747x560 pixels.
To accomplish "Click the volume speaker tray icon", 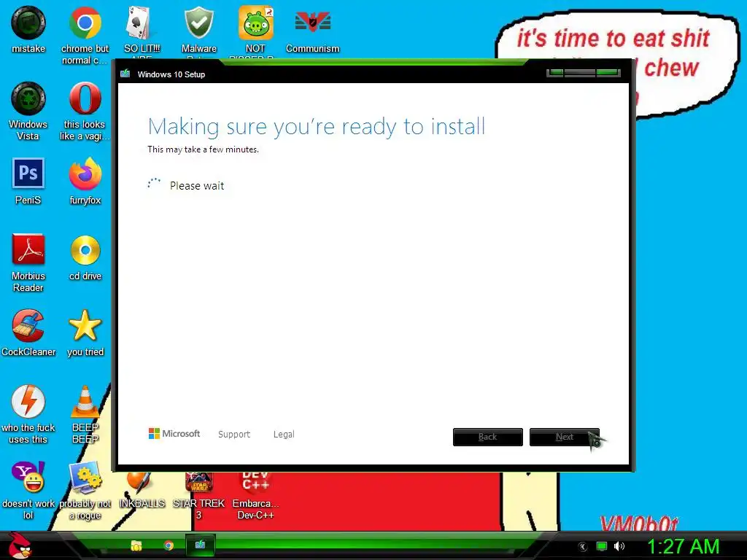I will pyautogui.click(x=619, y=547).
